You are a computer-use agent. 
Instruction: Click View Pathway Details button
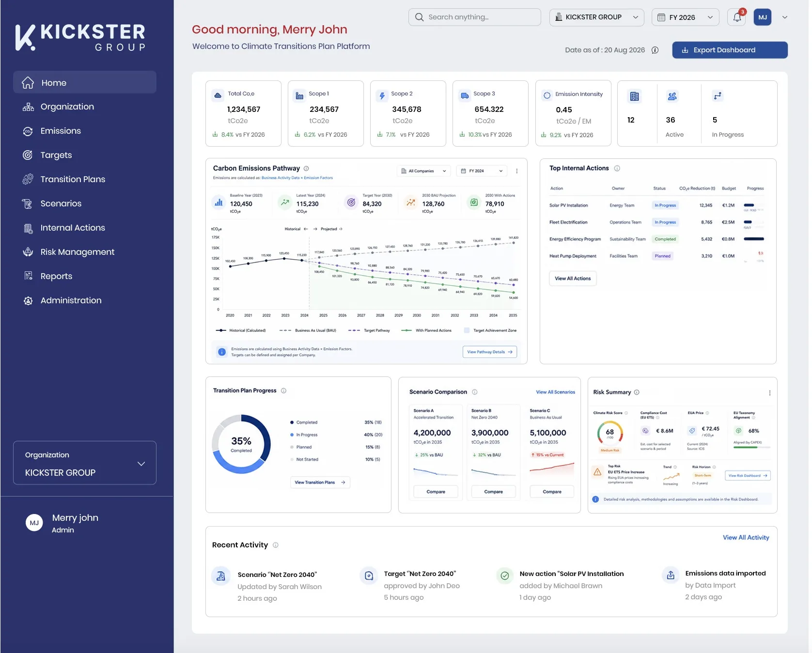coord(489,352)
